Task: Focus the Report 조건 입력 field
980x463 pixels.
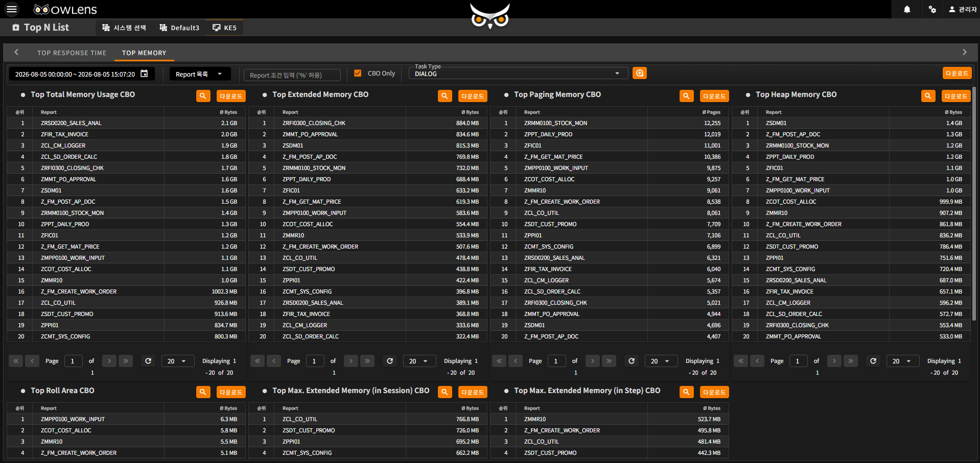Action: (x=292, y=75)
